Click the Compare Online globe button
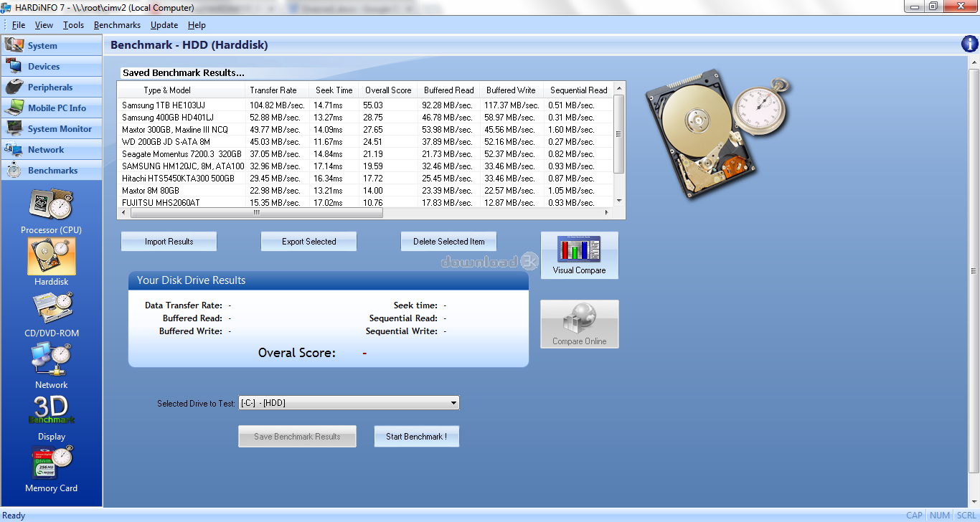The width and height of the screenshot is (980, 522). pos(579,324)
